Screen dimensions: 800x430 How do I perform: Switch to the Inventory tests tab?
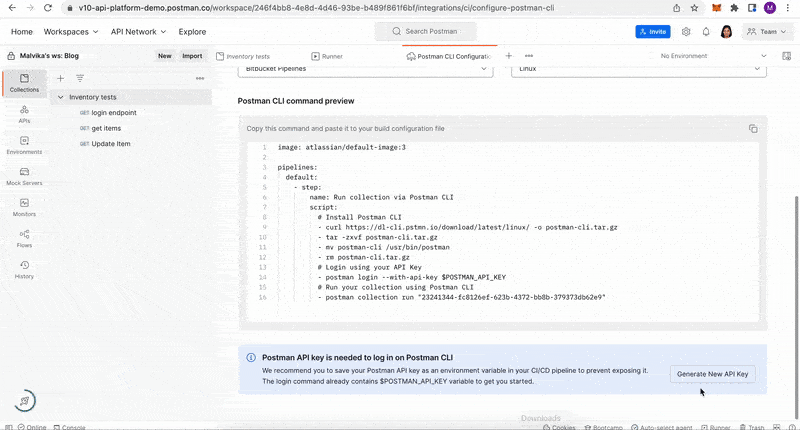click(243, 56)
